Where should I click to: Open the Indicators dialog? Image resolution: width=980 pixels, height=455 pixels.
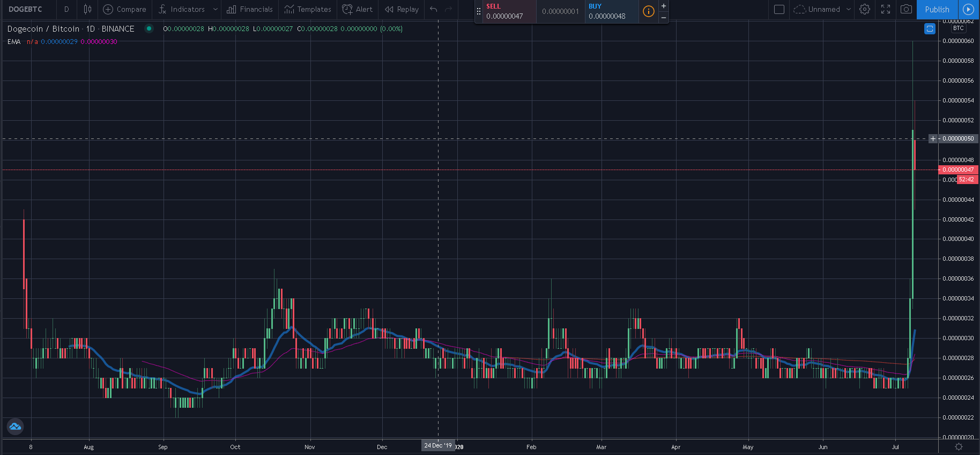pyautogui.click(x=182, y=9)
